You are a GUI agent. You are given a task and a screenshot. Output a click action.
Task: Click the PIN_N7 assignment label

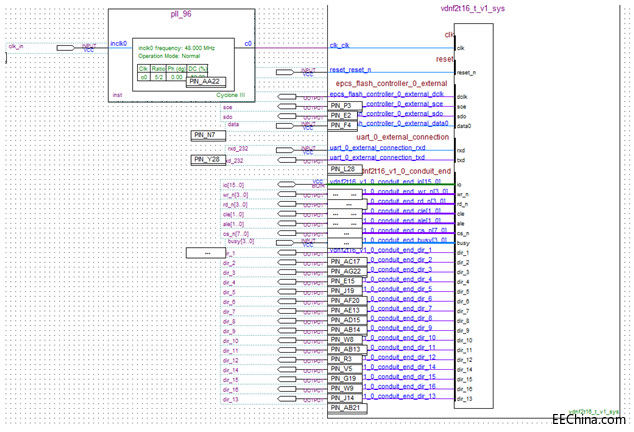pyautogui.click(x=208, y=135)
